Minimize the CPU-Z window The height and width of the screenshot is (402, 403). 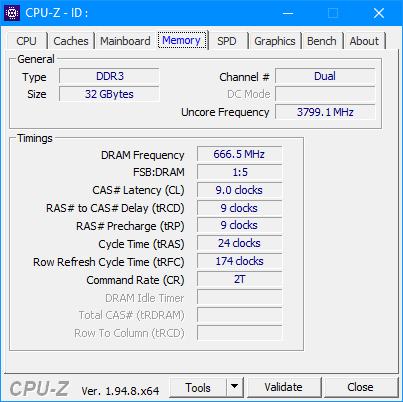[288, 13]
